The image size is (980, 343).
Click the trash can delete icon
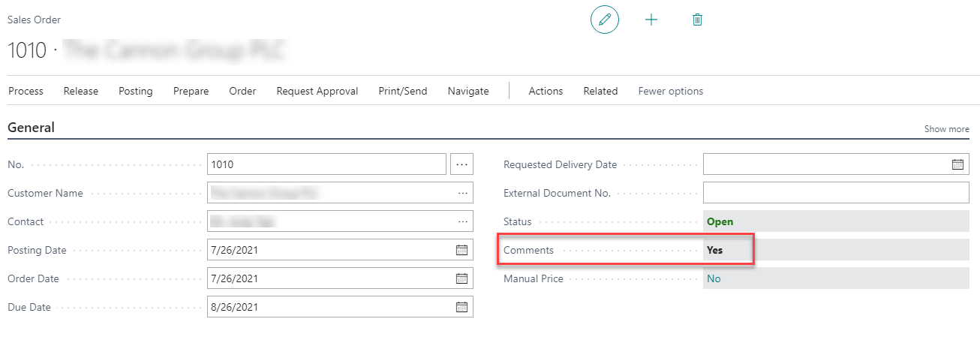697,20
